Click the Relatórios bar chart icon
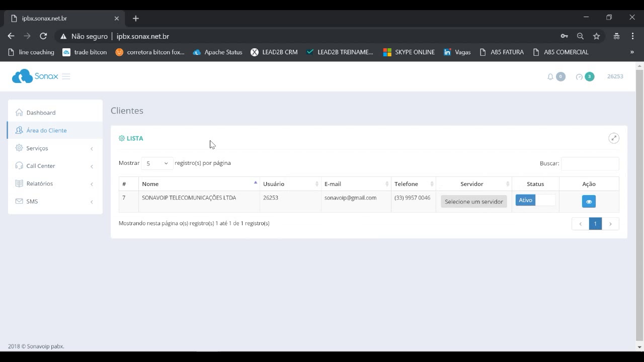Image resolution: width=644 pixels, height=362 pixels. point(19,184)
